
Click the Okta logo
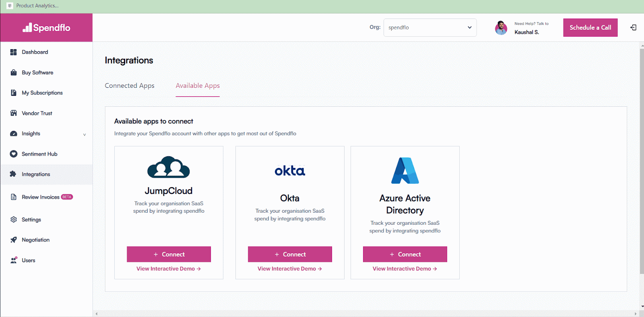[290, 171]
